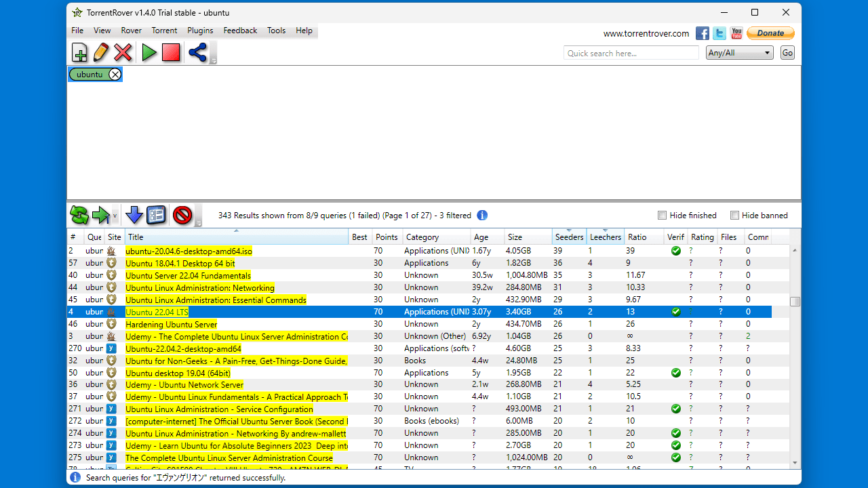Enable the Hide finished checkbox
Viewport: 868px width, 488px height.
point(663,216)
